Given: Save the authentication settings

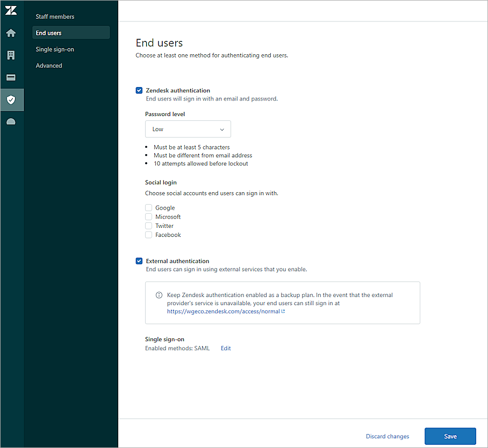Looking at the screenshot, I should click(450, 436).
